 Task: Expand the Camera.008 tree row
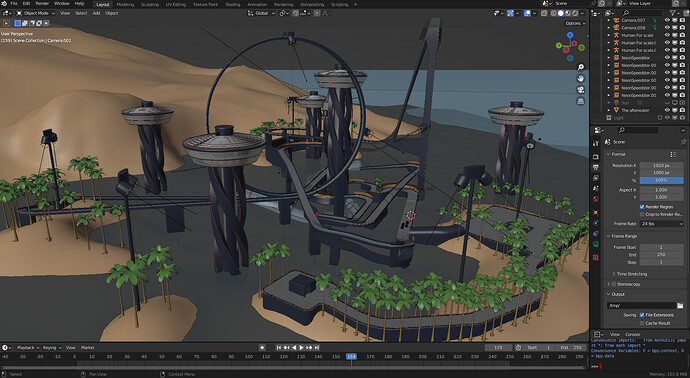click(x=609, y=28)
